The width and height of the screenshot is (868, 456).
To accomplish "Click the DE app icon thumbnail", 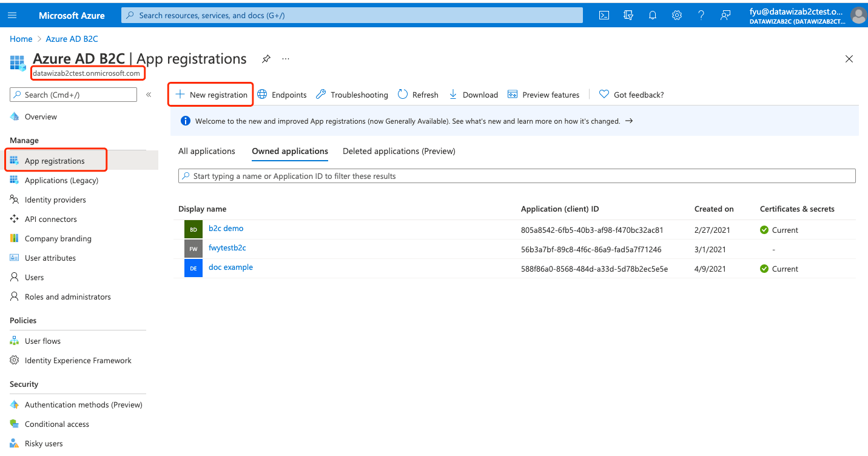I will click(193, 269).
